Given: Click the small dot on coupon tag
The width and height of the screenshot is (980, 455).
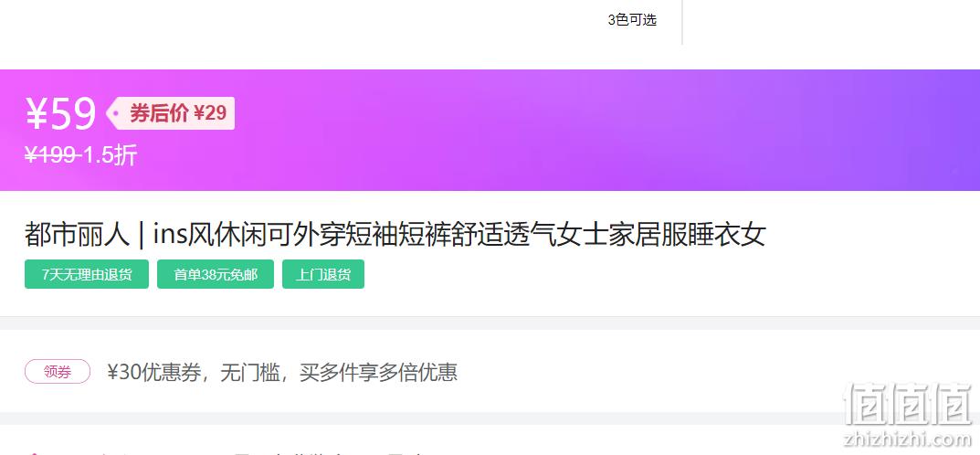Looking at the screenshot, I should coord(116,113).
